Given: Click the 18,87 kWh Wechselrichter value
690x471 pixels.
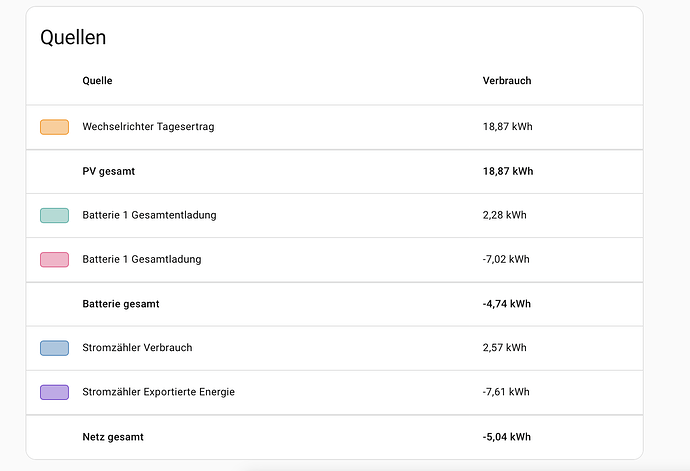Looking at the screenshot, I should 507,127.
